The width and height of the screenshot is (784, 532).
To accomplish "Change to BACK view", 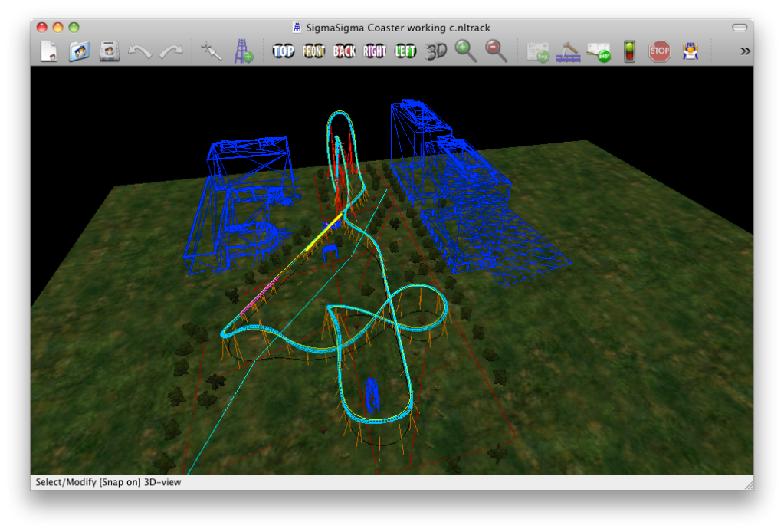I will (x=344, y=51).
